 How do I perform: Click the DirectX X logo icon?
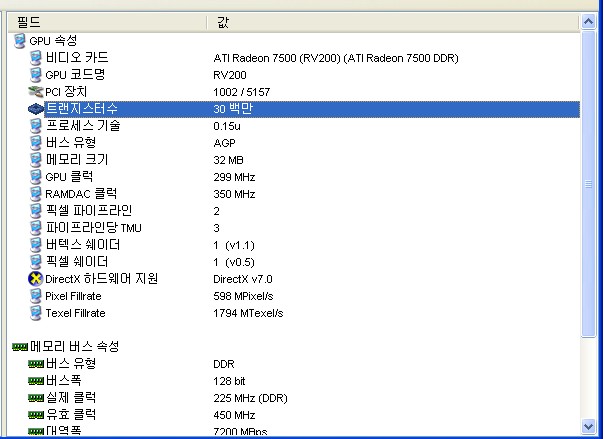point(35,279)
